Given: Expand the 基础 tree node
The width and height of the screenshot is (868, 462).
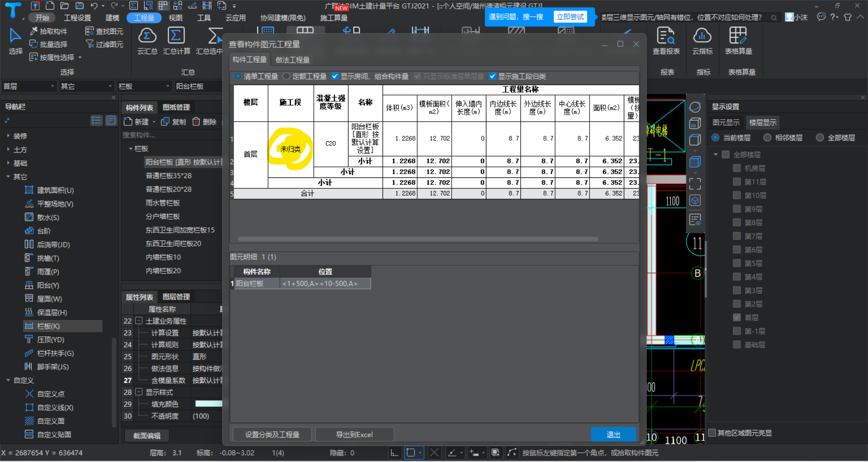Looking at the screenshot, I should coord(8,163).
